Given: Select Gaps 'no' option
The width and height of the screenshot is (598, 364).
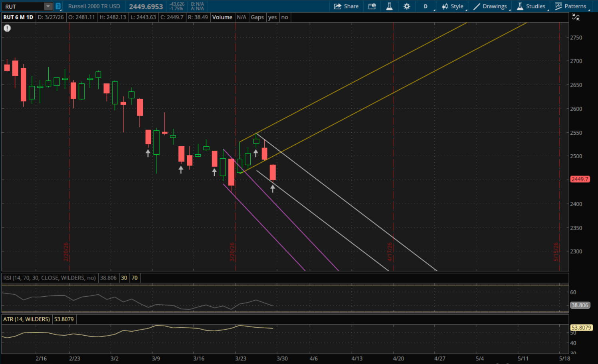Looking at the screenshot, I should [x=285, y=17].
